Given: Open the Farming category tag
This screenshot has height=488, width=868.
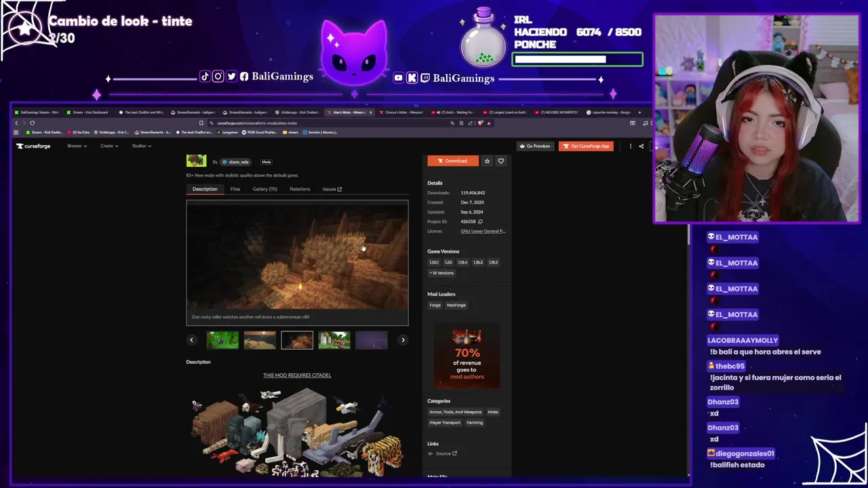Looking at the screenshot, I should pyautogui.click(x=475, y=423).
